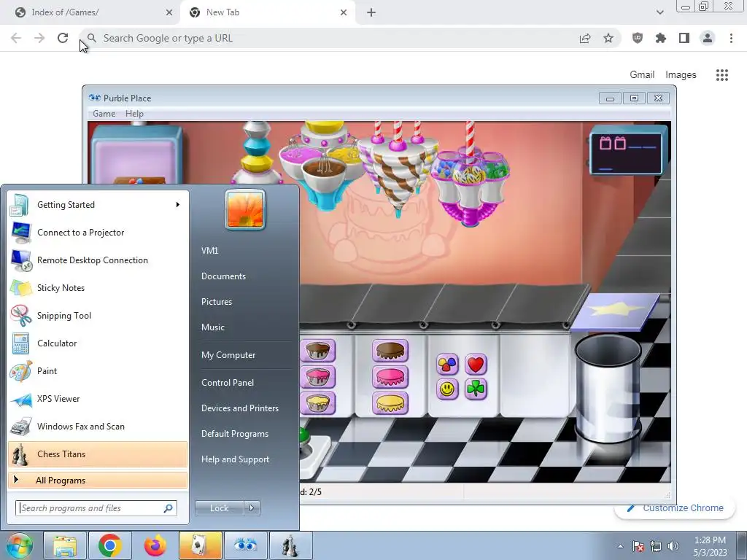
Task: Open Connect to a Projector
Action: click(98, 233)
